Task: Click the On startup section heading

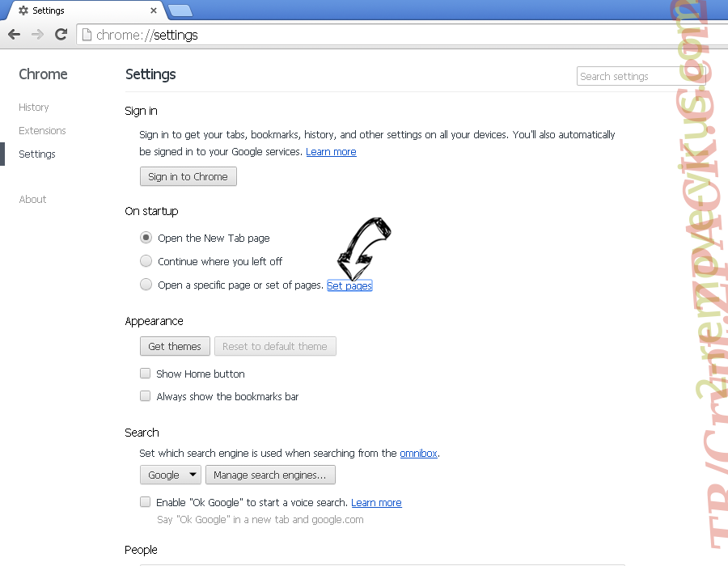Action: tap(151, 212)
